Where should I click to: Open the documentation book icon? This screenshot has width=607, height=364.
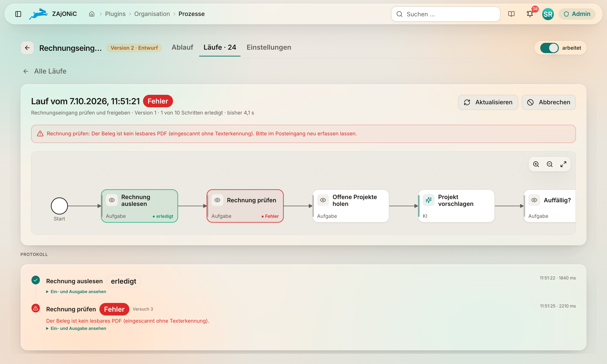[x=511, y=14]
